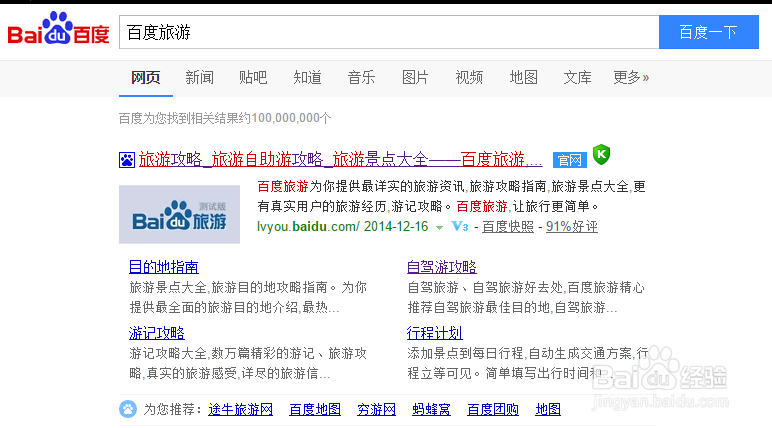
Task: Click the Baidu logo
Action: [x=58, y=29]
